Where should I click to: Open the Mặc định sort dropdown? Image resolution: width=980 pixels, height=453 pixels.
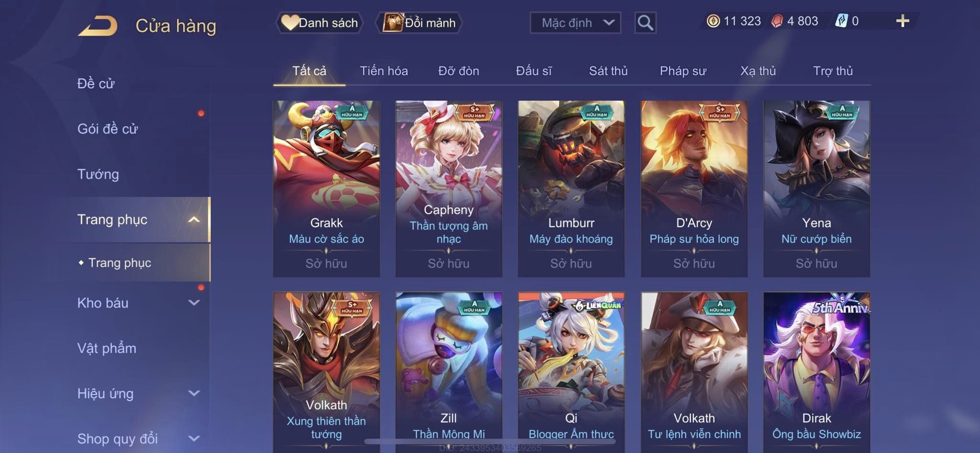[x=575, y=23]
